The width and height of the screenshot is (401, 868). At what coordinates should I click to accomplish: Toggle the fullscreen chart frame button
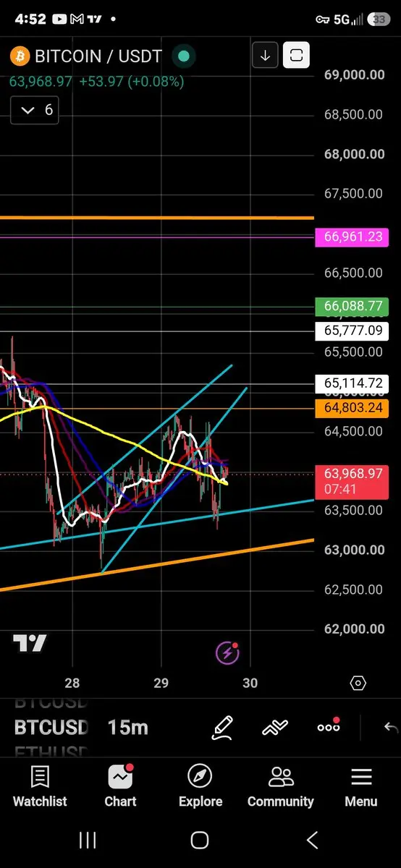coord(296,55)
